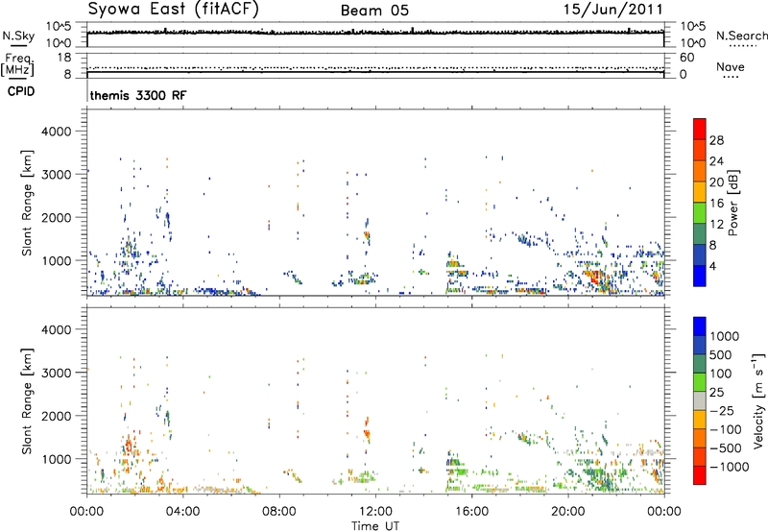Screen dimensions: 768x532
Task: Select the "-500" tick on velocity color bar
Action: [x=726, y=448]
